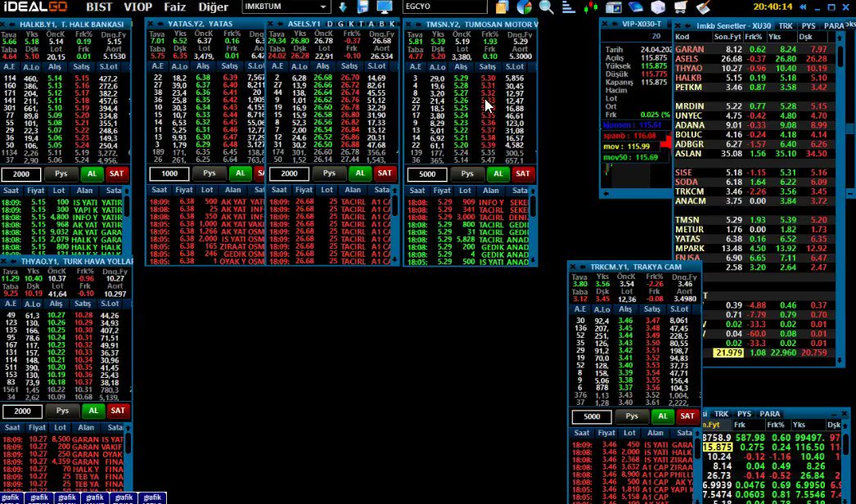Image resolution: width=856 pixels, height=504 pixels.
Task: Click AL buy button in HALKB.Y1 window
Action: [x=92, y=173]
